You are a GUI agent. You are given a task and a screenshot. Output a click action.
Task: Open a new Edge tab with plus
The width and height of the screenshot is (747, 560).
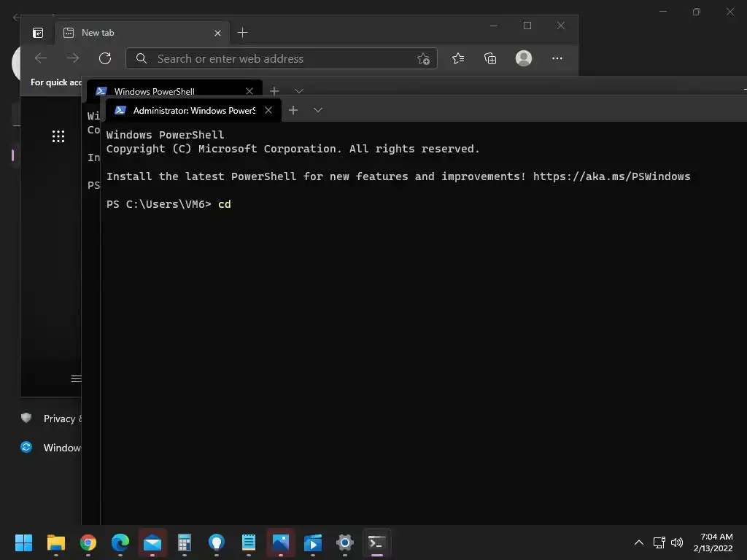click(242, 33)
